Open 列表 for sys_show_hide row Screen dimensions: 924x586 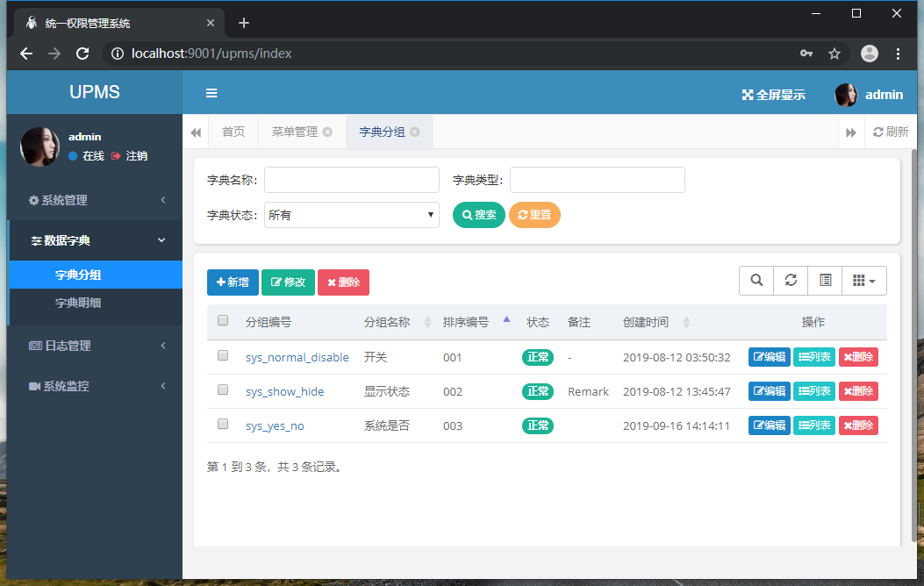[813, 391]
